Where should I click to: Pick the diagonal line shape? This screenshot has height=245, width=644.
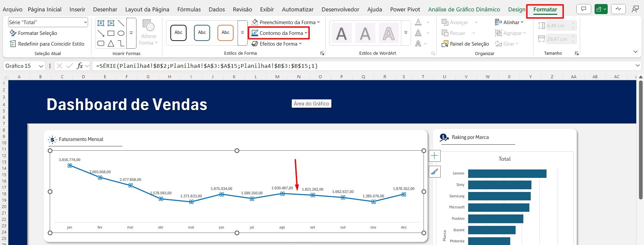click(x=121, y=23)
